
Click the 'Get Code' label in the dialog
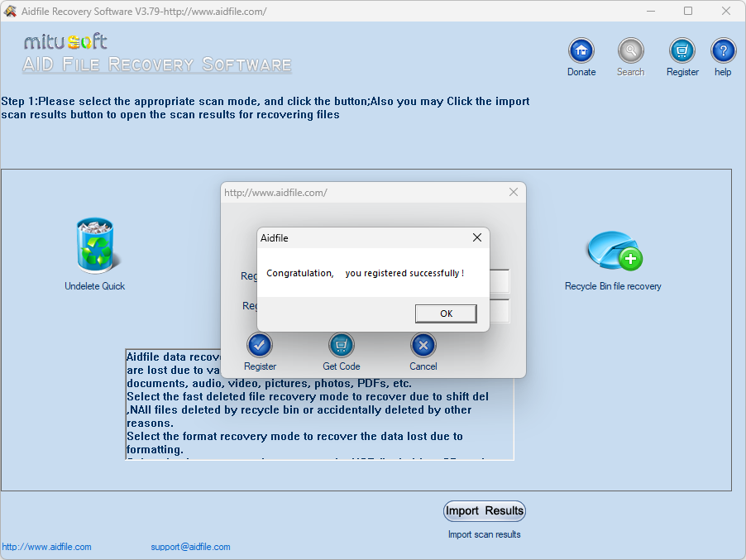(341, 366)
